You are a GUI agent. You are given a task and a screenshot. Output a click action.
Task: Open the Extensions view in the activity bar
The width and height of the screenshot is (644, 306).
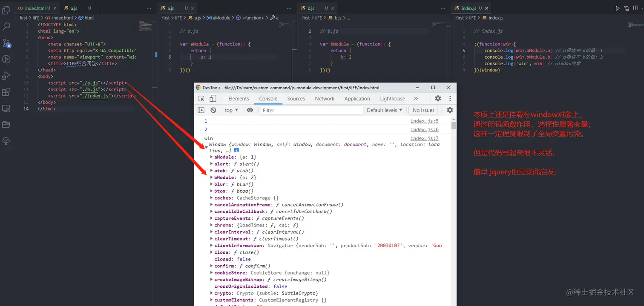(6, 92)
